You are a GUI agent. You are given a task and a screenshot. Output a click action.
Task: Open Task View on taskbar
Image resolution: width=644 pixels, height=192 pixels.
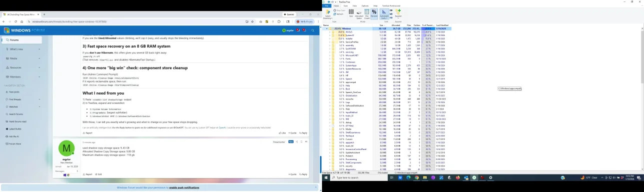pos(392,177)
